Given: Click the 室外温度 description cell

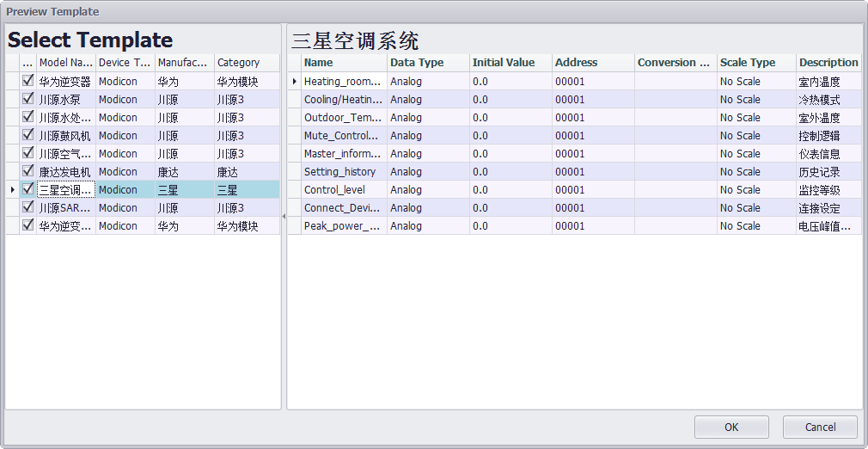Looking at the screenshot, I should click(828, 118).
